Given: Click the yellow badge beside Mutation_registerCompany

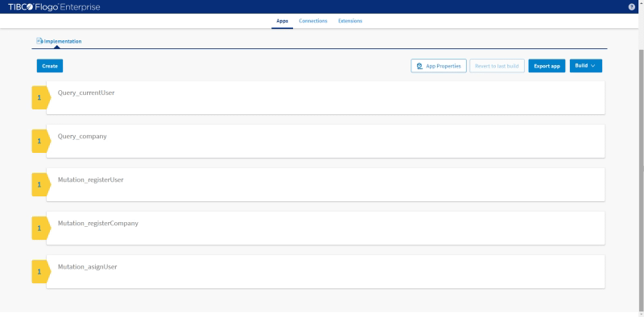Looking at the screenshot, I should tap(41, 228).
